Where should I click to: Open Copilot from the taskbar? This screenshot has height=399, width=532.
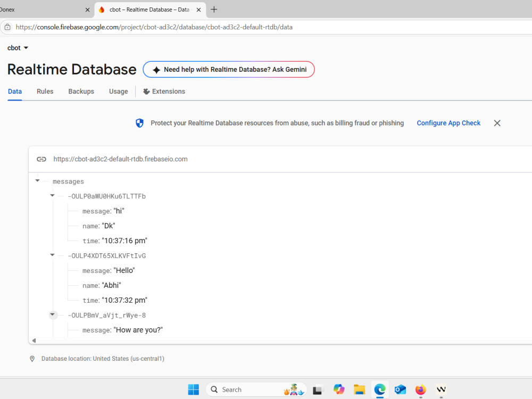click(338, 389)
